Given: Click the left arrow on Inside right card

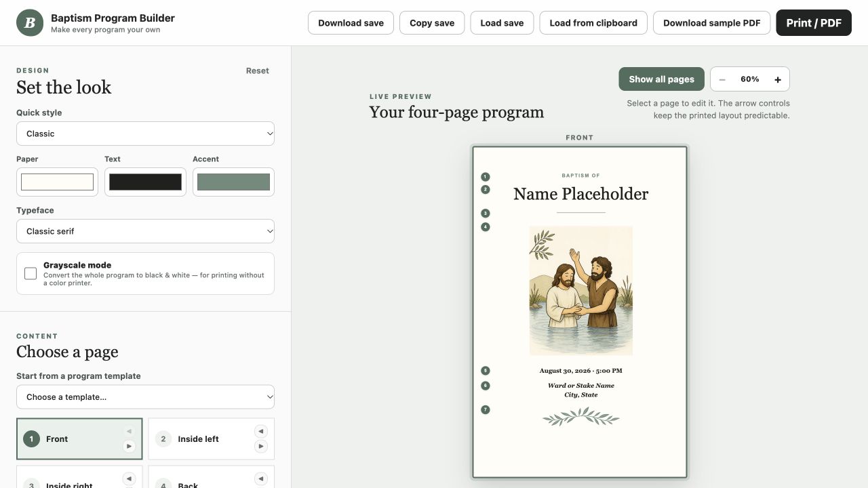Looking at the screenshot, I should click(129, 479).
